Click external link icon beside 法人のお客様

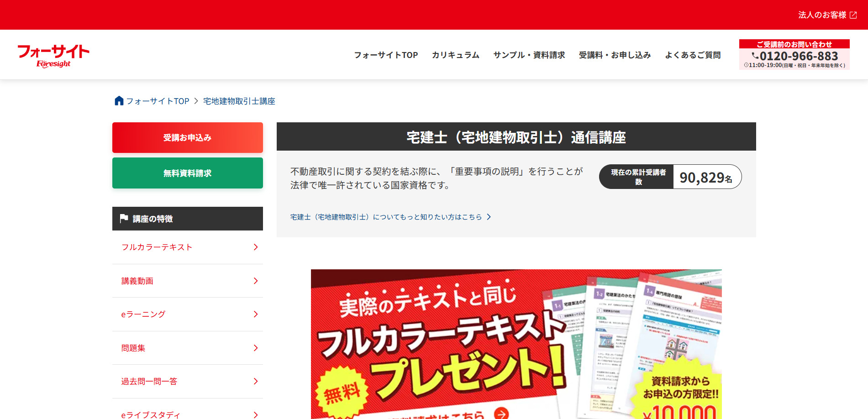point(853,15)
